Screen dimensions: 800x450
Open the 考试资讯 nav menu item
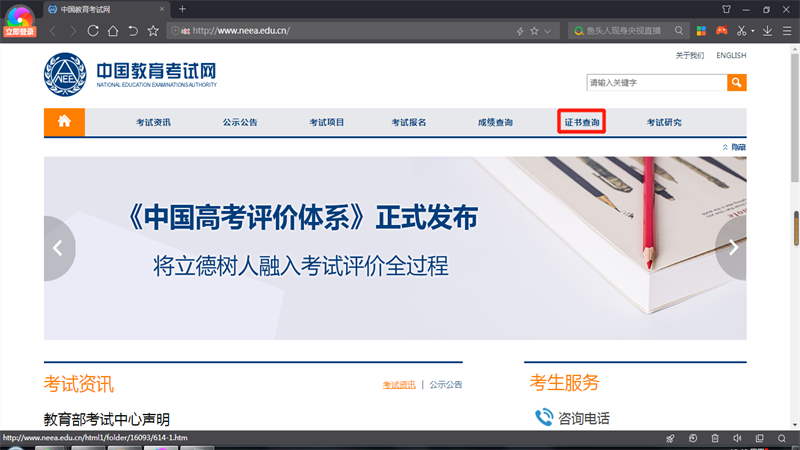153,122
